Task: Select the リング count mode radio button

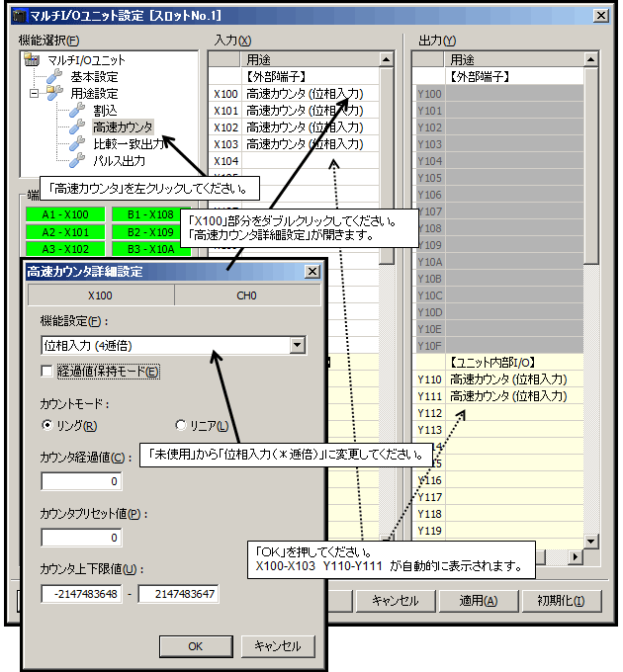Action: pyautogui.click(x=47, y=426)
